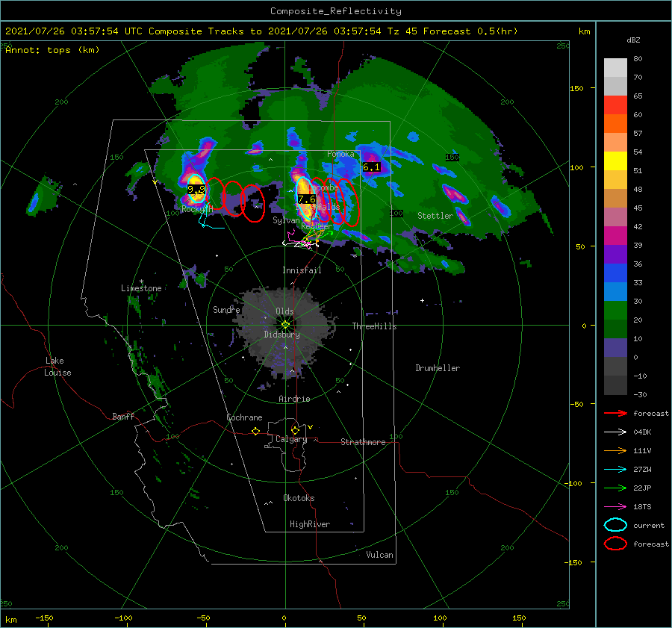Click the easternmost red forecast ellipse near Lacombe
The height and width of the screenshot is (628, 672).
[349, 203]
